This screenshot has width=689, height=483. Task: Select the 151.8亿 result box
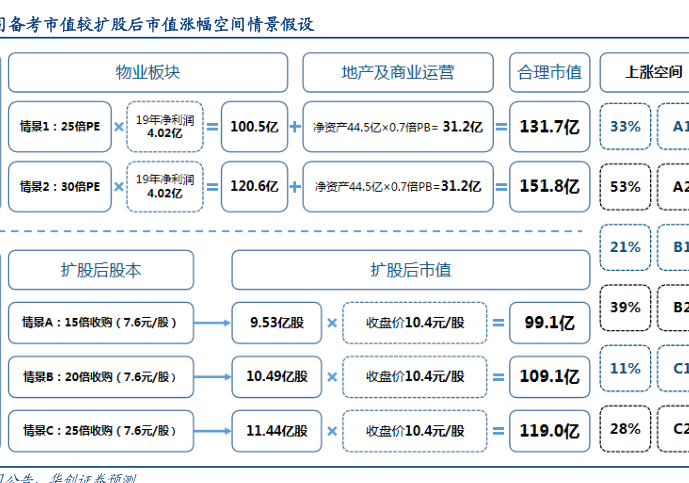click(549, 186)
